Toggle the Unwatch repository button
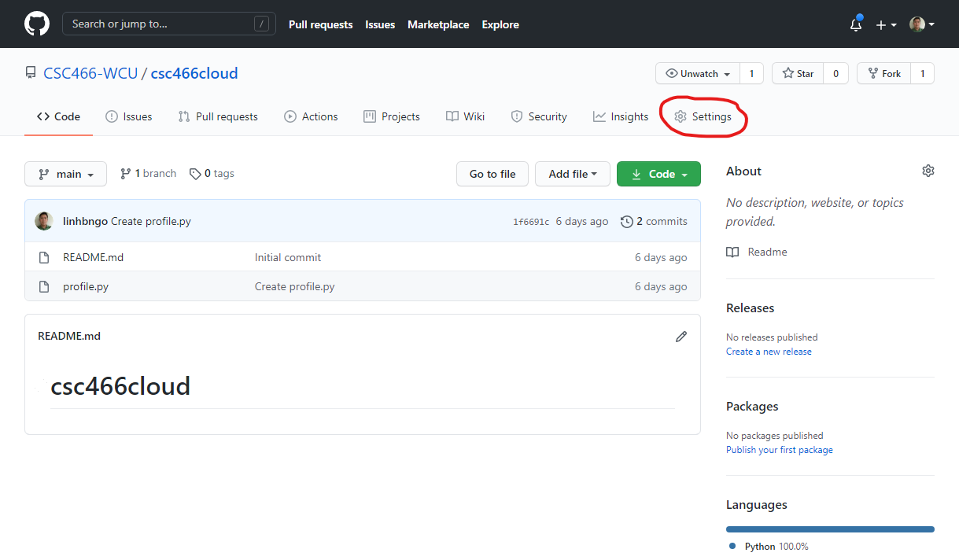 click(697, 74)
